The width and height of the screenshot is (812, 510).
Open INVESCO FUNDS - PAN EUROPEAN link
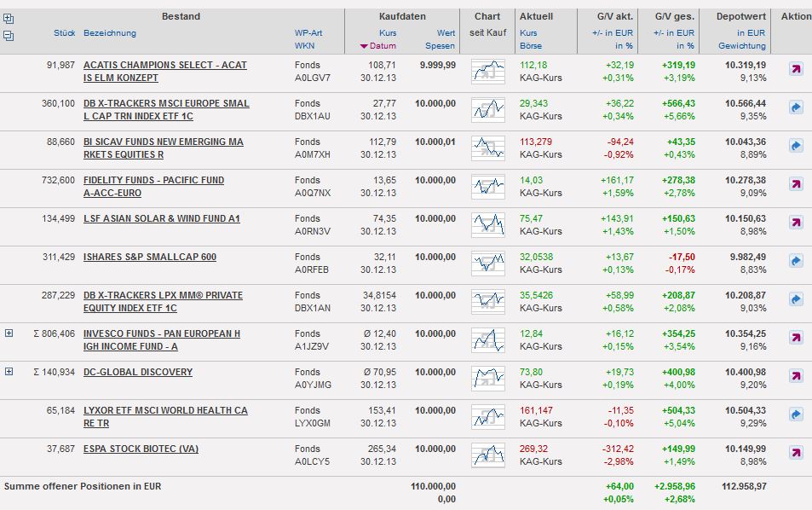tap(162, 339)
